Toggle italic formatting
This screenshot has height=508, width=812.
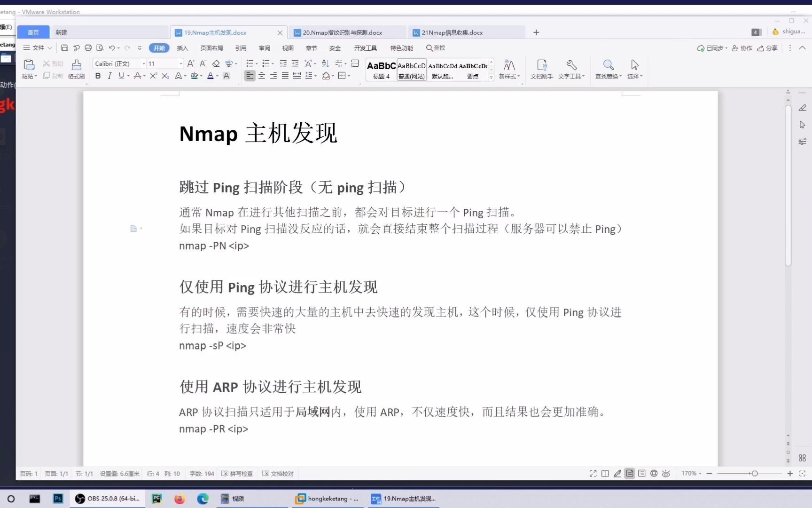pos(109,76)
